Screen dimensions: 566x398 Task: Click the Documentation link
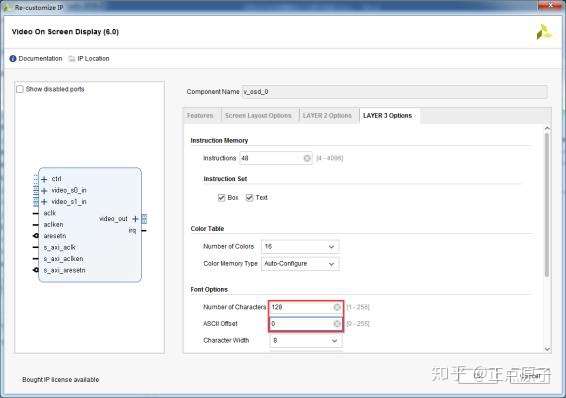(x=40, y=58)
